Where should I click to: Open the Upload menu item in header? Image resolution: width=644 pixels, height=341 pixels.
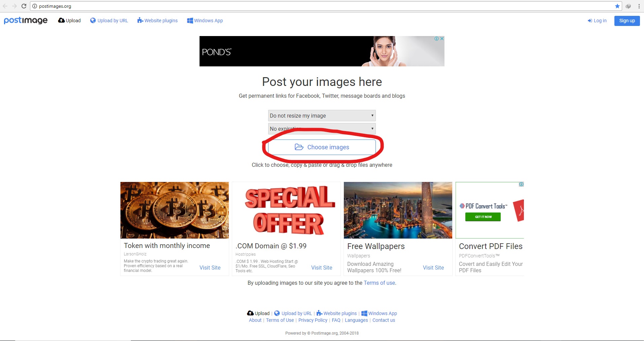point(69,21)
